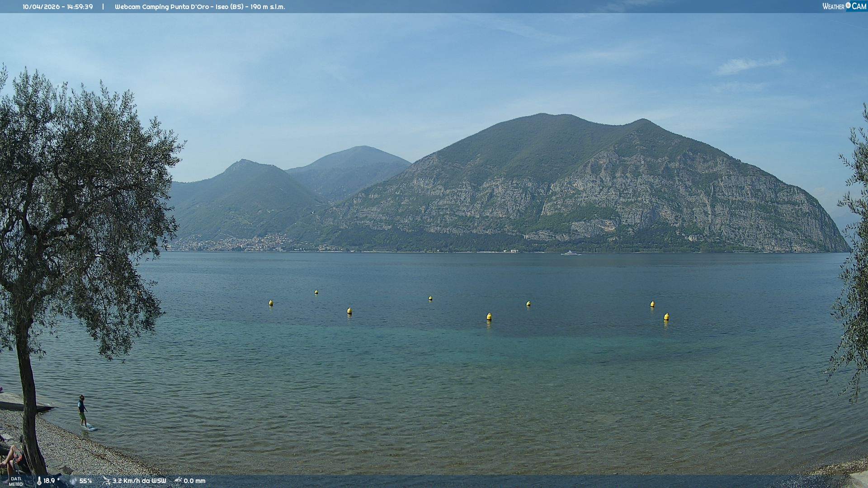Click the 55% humidity value
The image size is (868, 488).
(x=86, y=481)
